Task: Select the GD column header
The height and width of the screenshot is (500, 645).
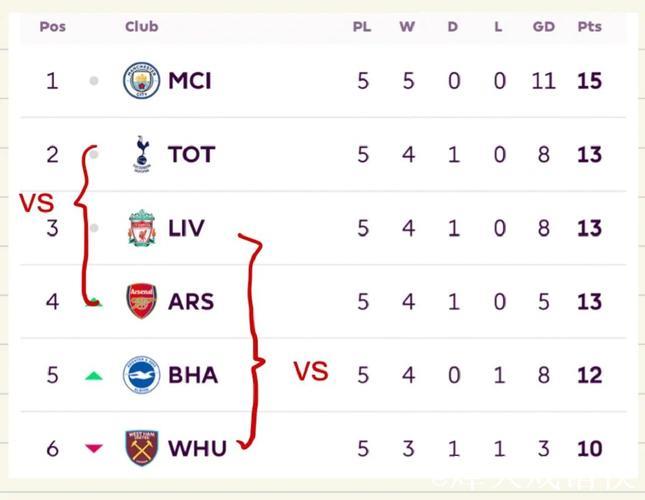Action: pyautogui.click(x=543, y=26)
